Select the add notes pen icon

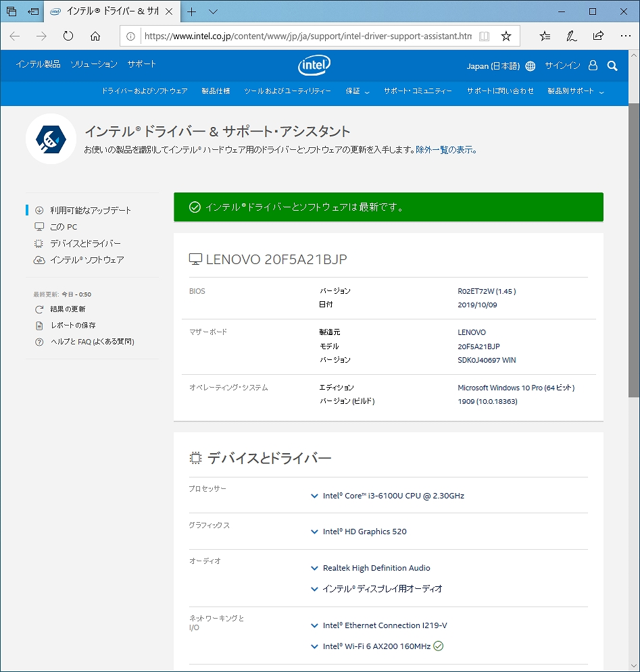point(571,36)
